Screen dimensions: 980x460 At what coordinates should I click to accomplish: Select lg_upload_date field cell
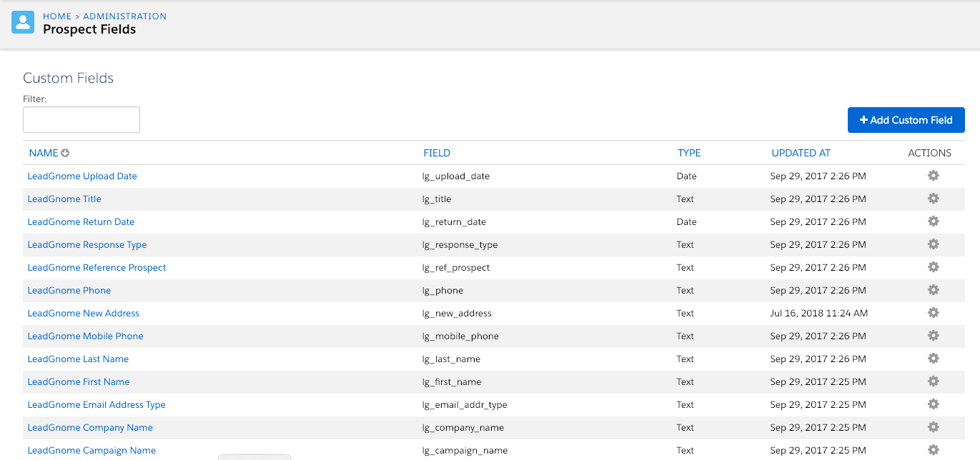pos(456,176)
